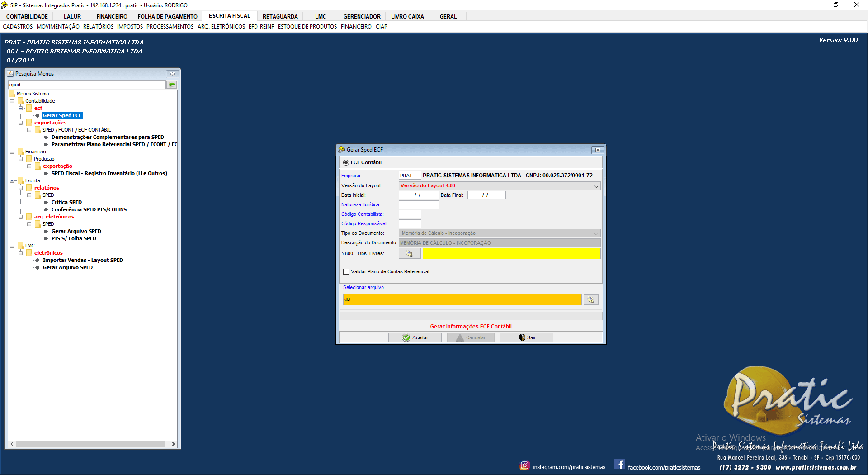Open instagram.com/praticsistemas link
The width and height of the screenshot is (868, 475).
click(569, 467)
